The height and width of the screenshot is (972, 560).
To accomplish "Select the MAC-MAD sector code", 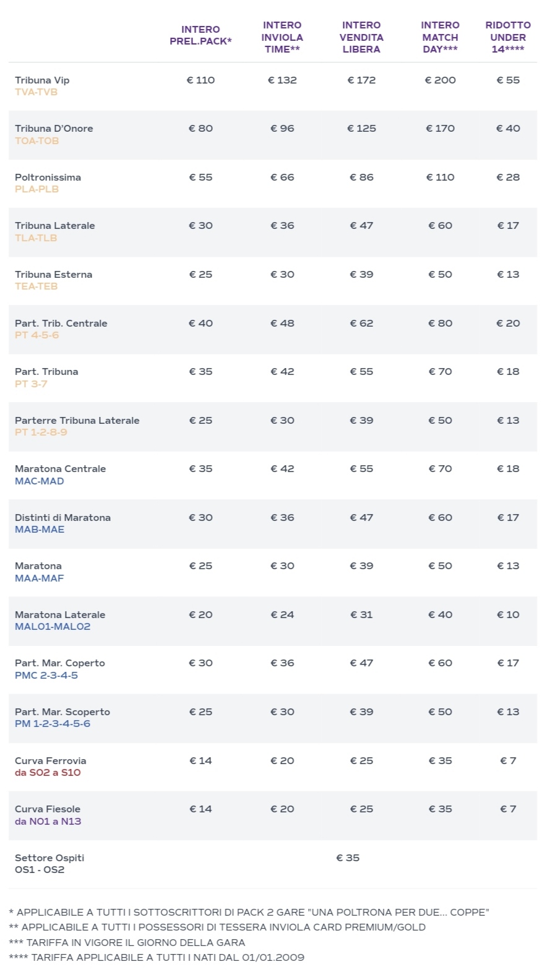I will (39, 481).
